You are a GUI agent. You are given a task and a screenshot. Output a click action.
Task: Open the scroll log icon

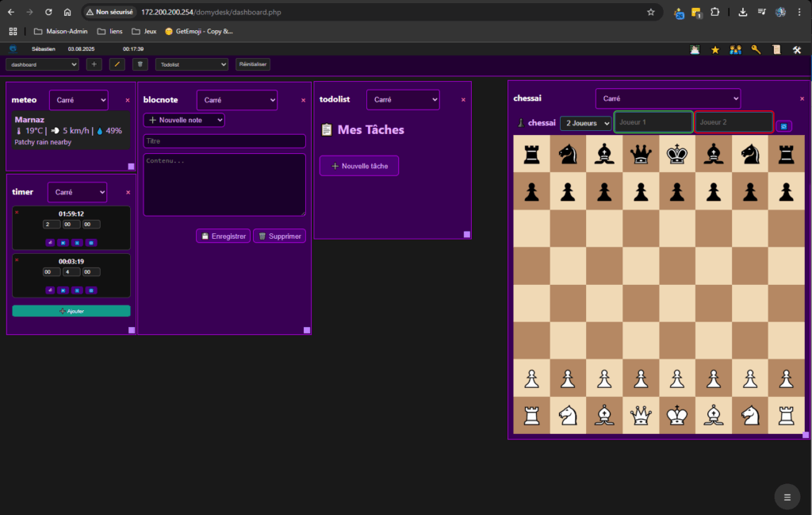(776, 50)
